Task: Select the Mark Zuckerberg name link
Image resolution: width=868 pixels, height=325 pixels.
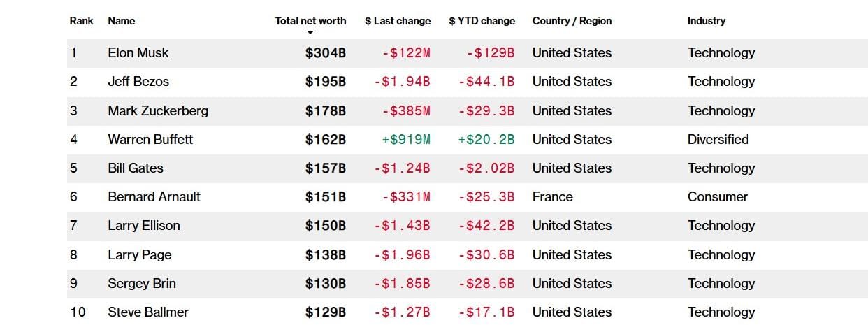Action: [158, 111]
